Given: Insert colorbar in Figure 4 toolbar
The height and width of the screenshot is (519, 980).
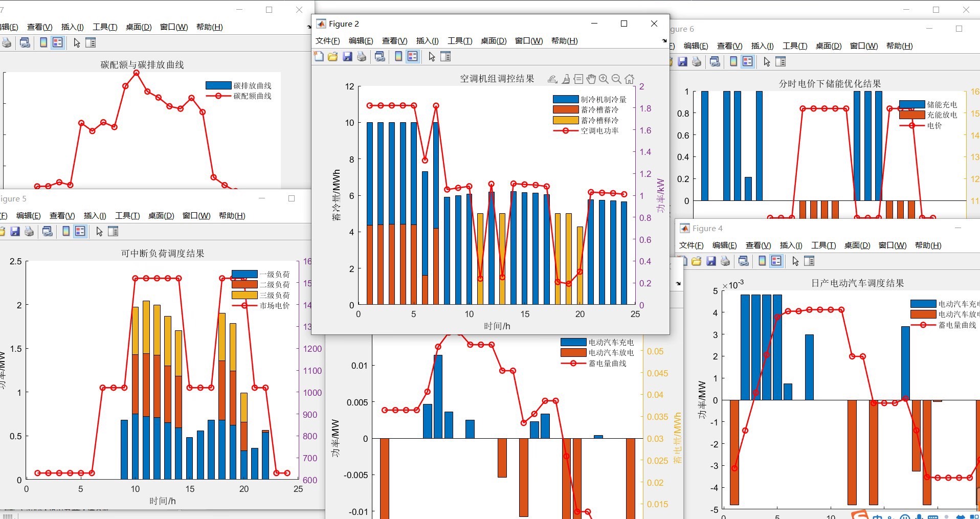Looking at the screenshot, I should (762, 261).
